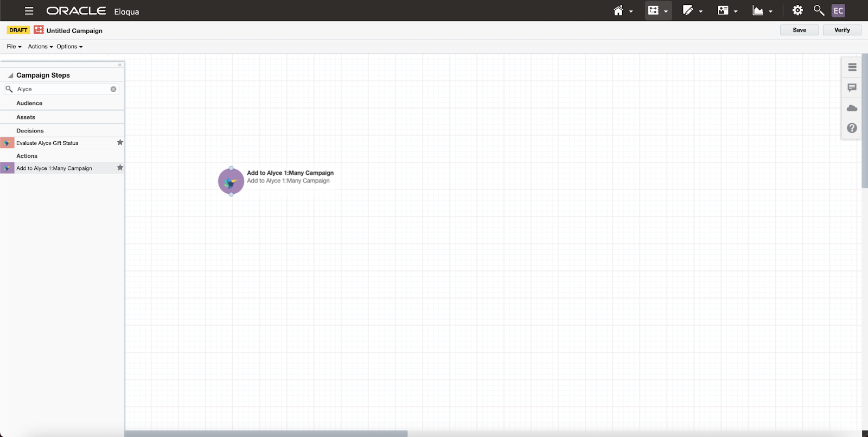Click the Evaluate Alyce Gift Status icon
Image resolution: width=868 pixels, height=437 pixels.
point(7,143)
